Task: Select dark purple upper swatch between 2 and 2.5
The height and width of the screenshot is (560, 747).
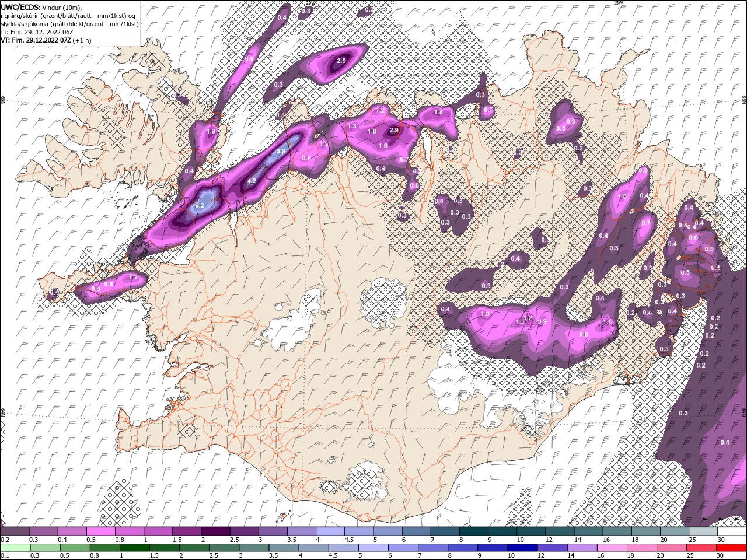Action: coord(215,531)
